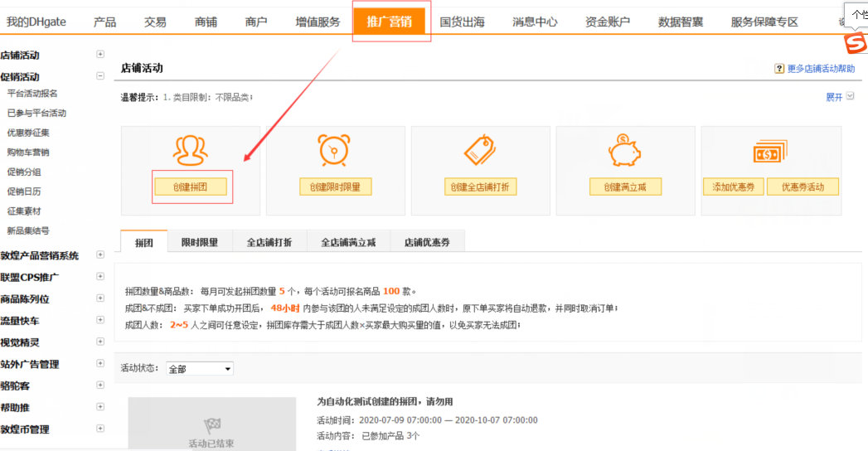Click the 优惠券活动 button
The width and height of the screenshot is (868, 451).
[803, 187]
